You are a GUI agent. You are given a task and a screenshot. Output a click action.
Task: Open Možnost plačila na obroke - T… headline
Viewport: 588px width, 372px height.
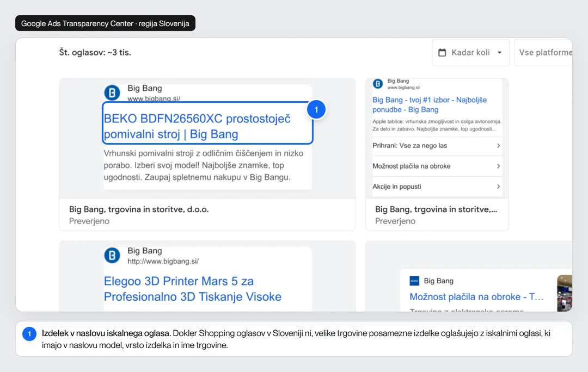[476, 297]
